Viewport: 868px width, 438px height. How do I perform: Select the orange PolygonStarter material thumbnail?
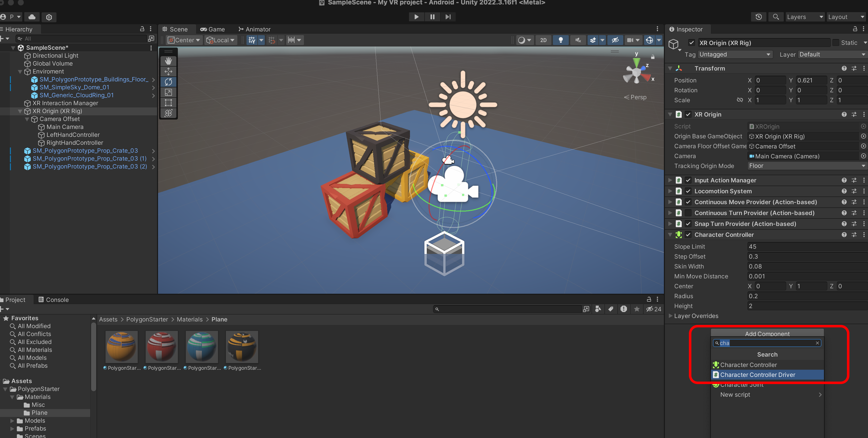pos(121,347)
